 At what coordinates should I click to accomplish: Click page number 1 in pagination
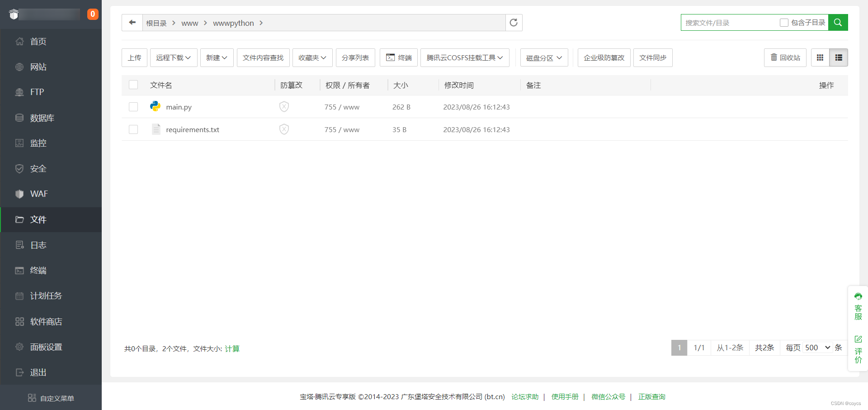click(x=679, y=348)
